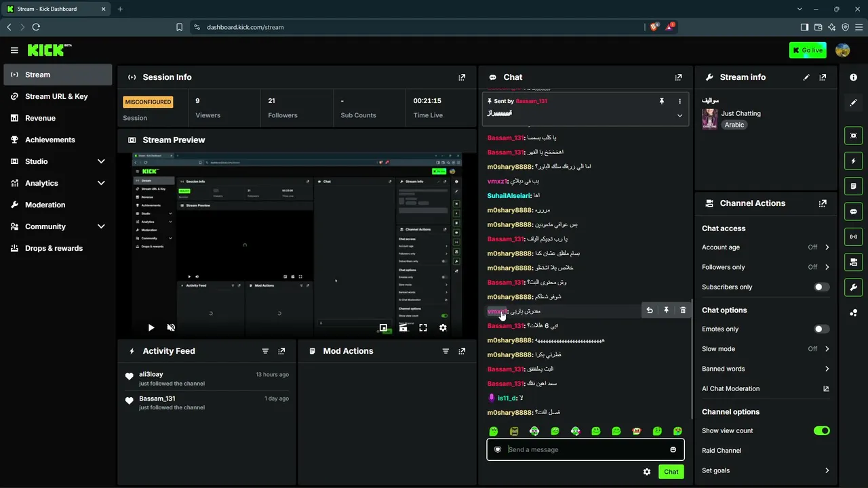Viewport: 868px width, 488px height.
Task: Unpin the pinned chat message
Action: (662, 101)
